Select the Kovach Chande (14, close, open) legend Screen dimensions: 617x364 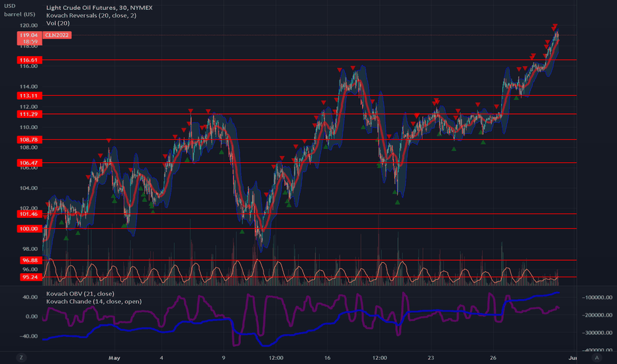pyautogui.click(x=94, y=301)
